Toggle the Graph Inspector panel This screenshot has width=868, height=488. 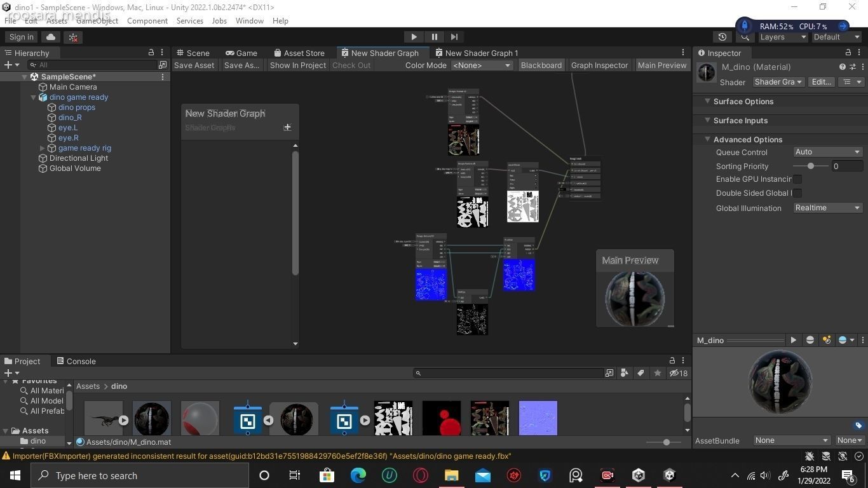(x=599, y=65)
